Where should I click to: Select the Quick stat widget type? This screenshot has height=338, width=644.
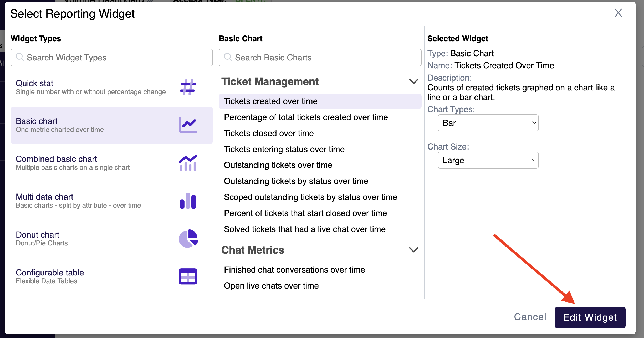112,88
